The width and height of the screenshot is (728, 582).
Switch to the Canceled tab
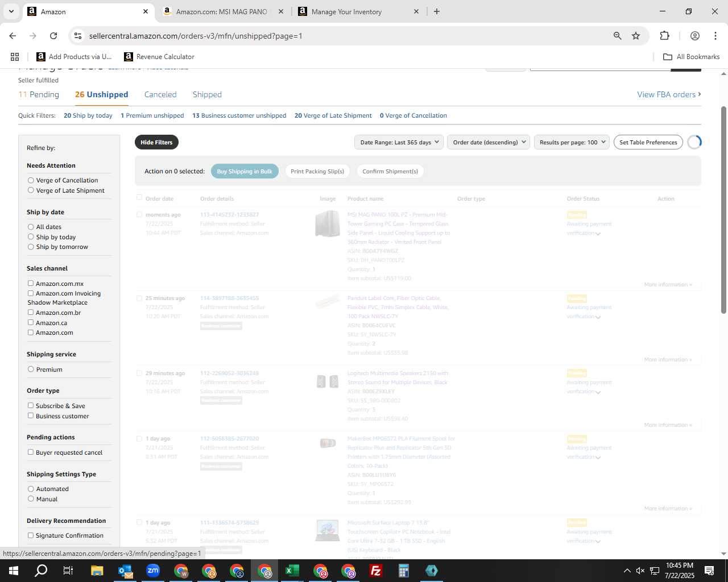(160, 94)
